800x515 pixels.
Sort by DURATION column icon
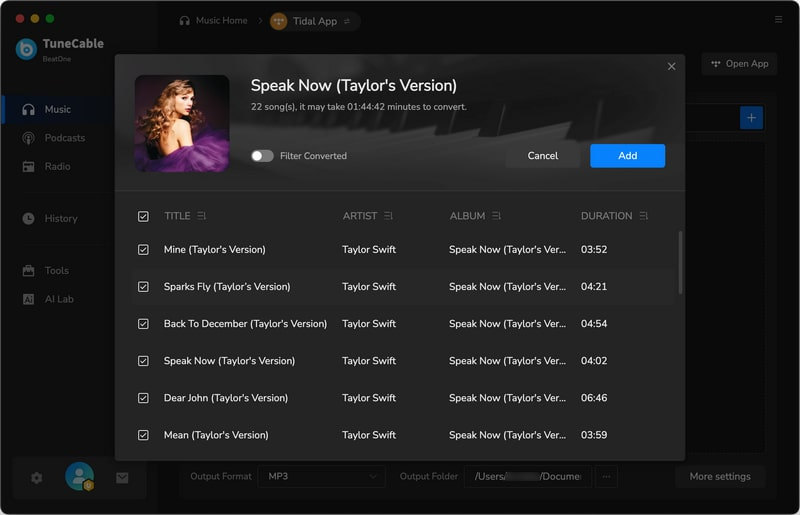click(643, 216)
